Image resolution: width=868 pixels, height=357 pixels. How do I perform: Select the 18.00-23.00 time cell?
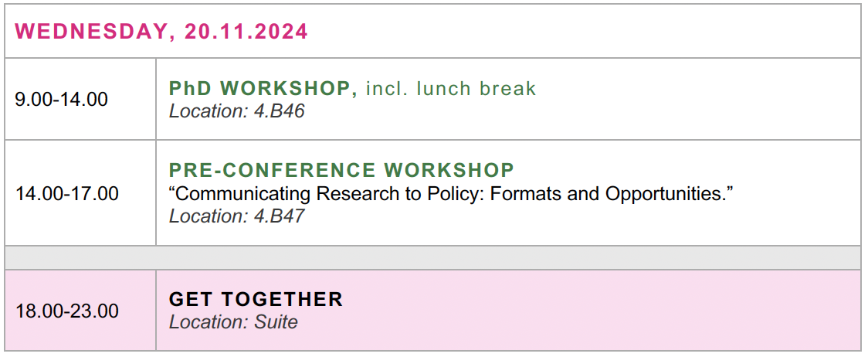click(x=67, y=311)
